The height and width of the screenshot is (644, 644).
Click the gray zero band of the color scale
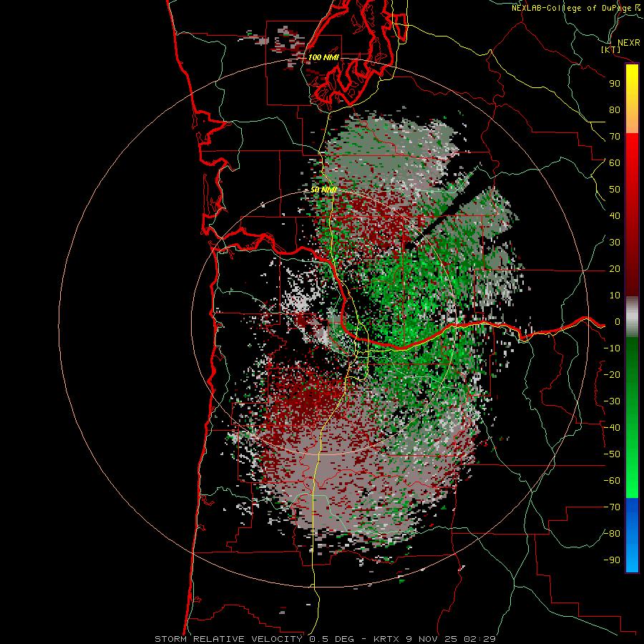point(632,317)
